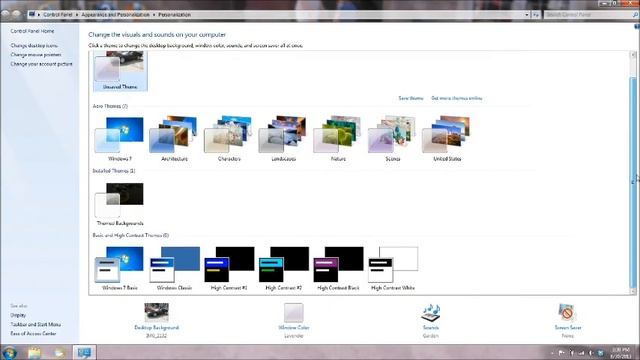
Task: Click Get more themes online link
Action: pos(456,98)
